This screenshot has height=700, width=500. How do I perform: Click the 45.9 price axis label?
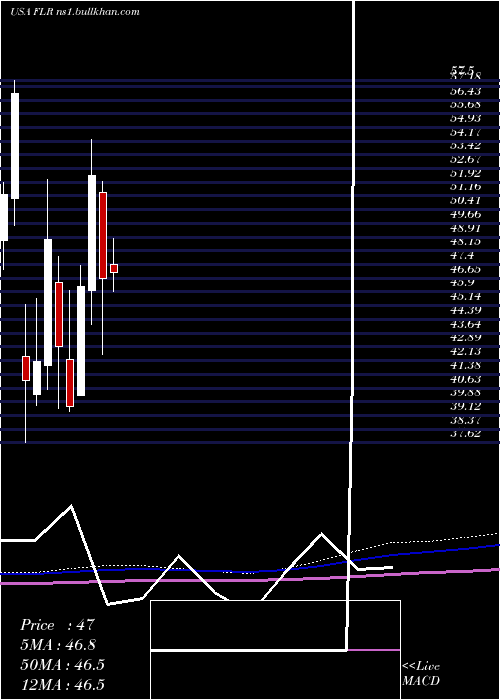click(462, 283)
